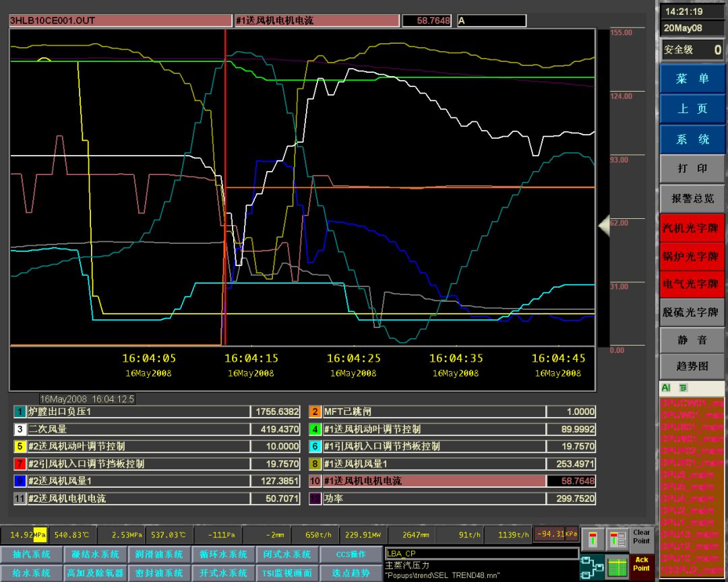Select the teal color swatch for trend 1
728x582 pixels.
20,412
